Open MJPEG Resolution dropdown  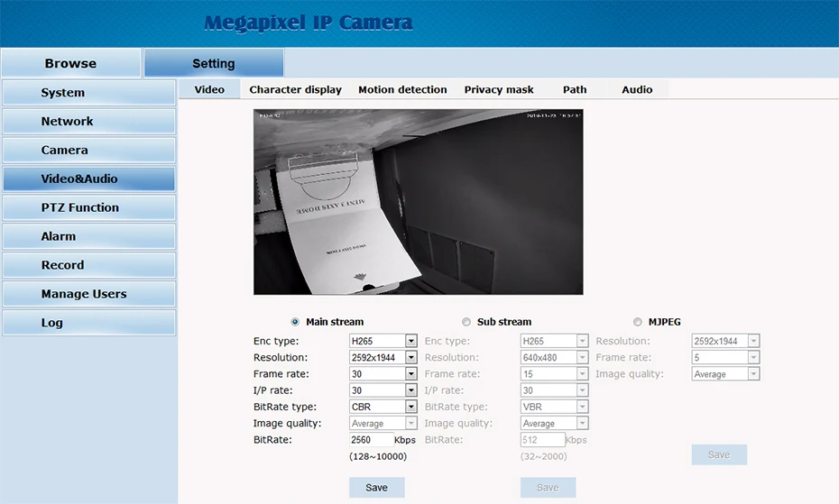pyautogui.click(x=725, y=341)
